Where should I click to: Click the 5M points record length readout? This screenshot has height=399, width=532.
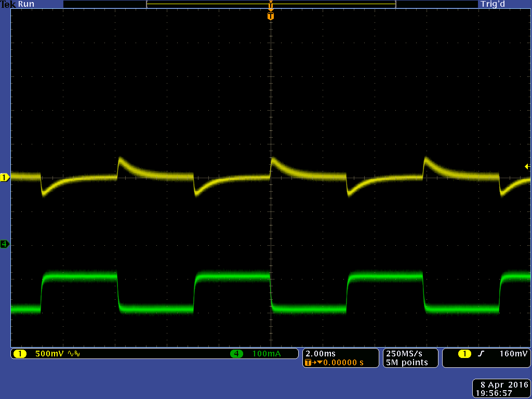pos(407,363)
